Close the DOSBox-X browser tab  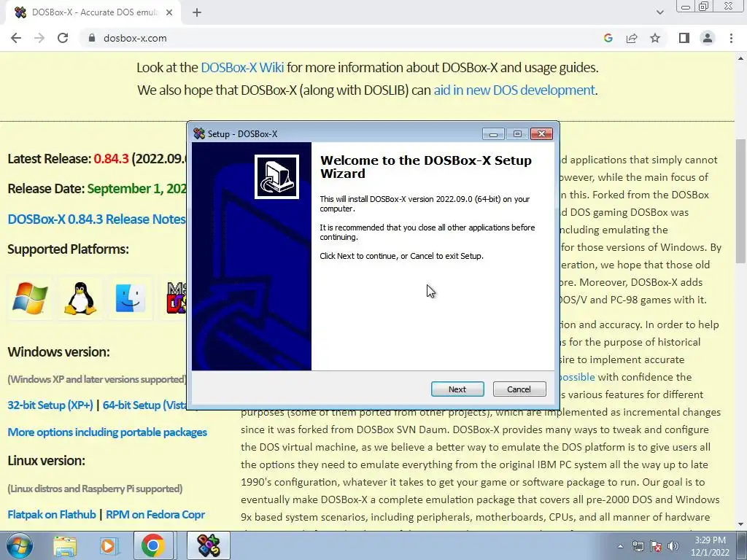(169, 13)
